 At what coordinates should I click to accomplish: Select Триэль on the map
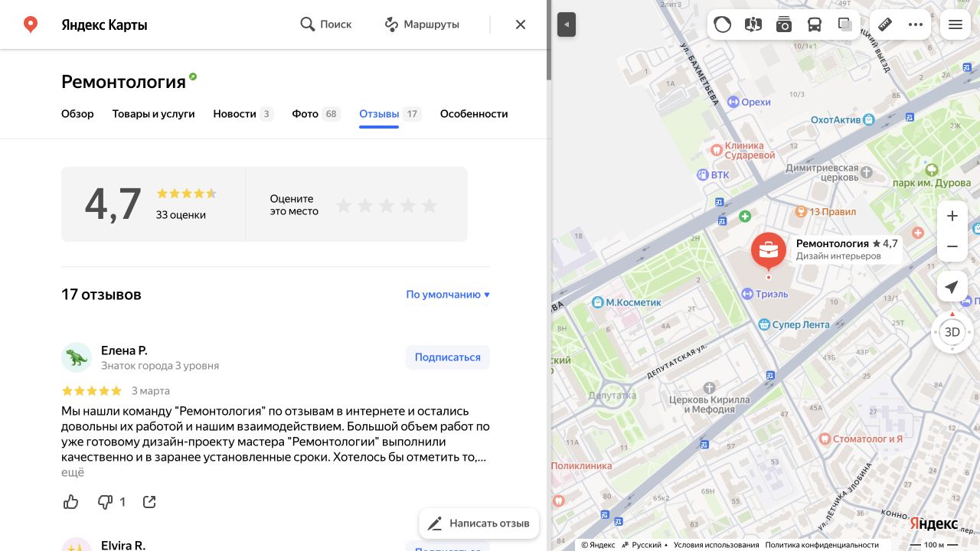(765, 294)
